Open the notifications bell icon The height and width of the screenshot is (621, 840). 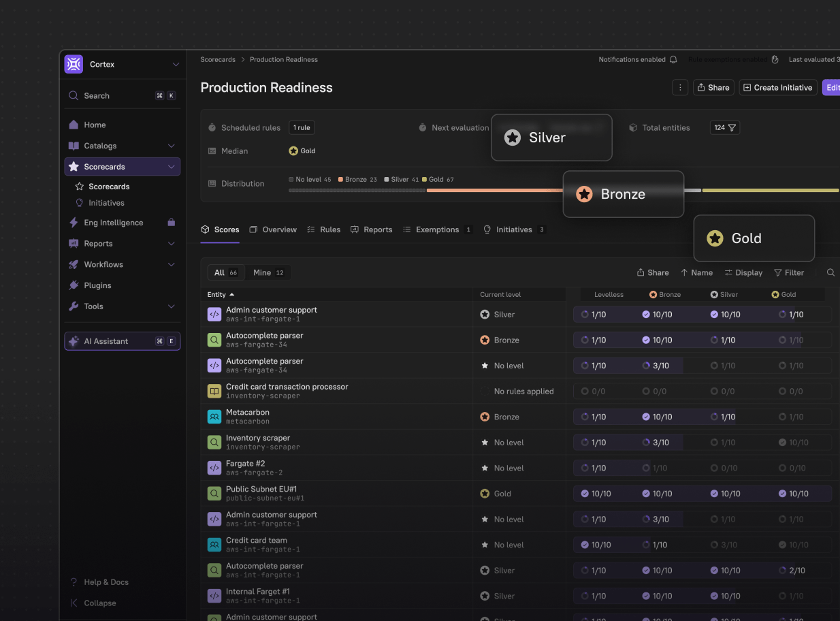click(673, 59)
